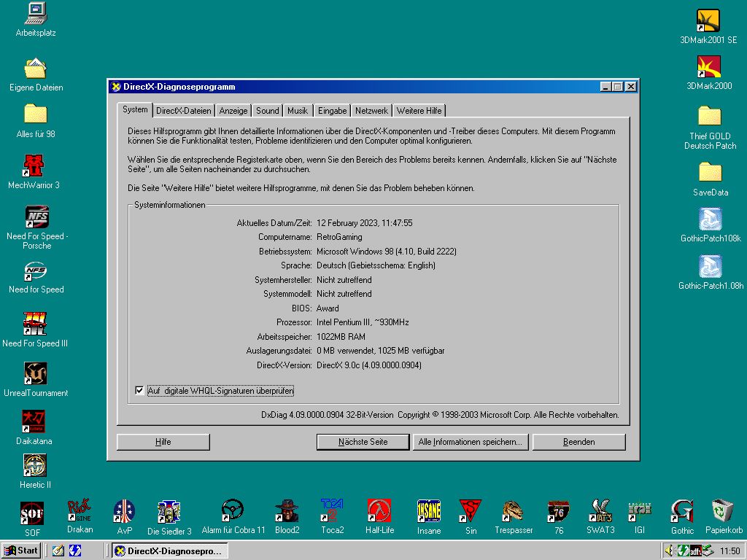This screenshot has height=560, width=747.
Task: Click 'Microsoft Windows 98 (4.10, Build 2222)' text
Action: [x=387, y=251]
